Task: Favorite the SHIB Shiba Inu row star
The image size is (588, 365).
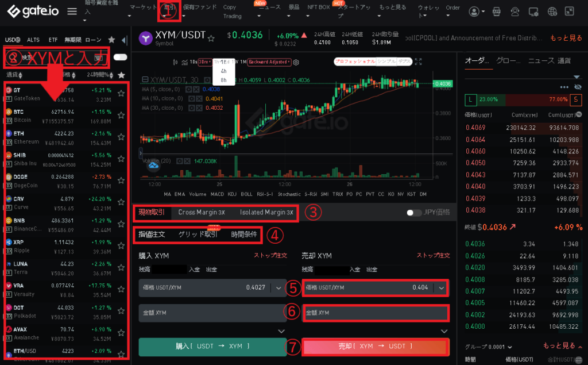Action: click(121, 159)
